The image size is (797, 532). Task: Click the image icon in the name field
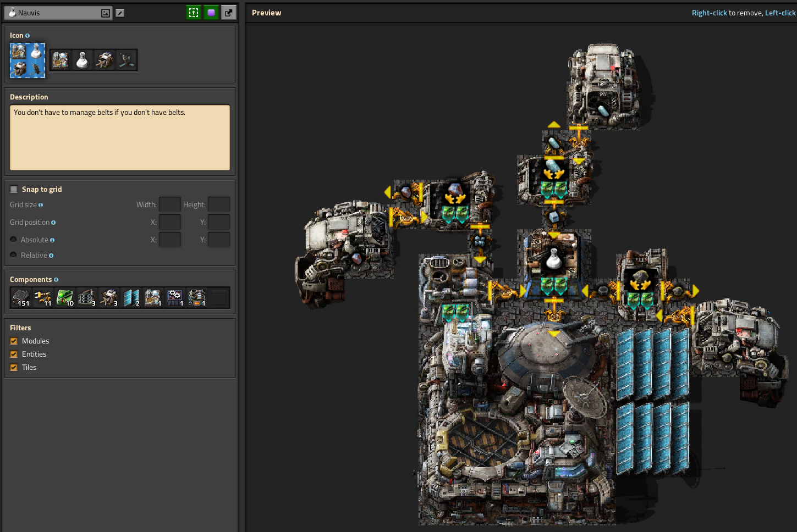coord(106,13)
